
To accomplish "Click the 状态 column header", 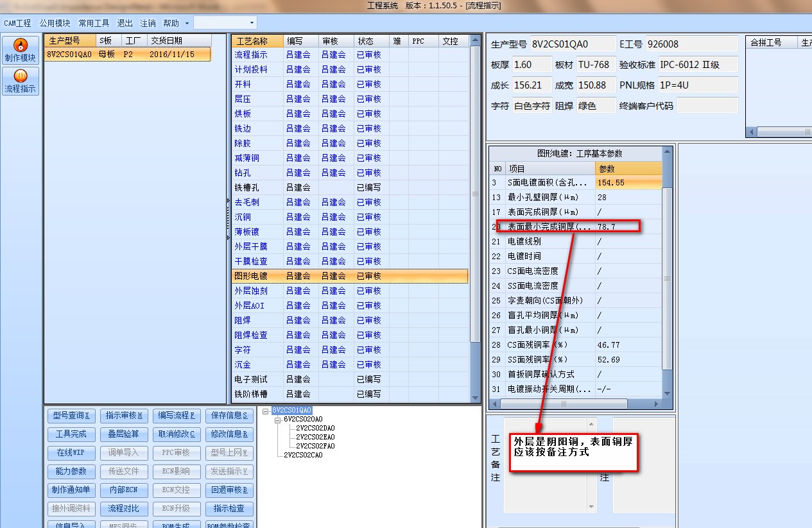I will coord(371,40).
